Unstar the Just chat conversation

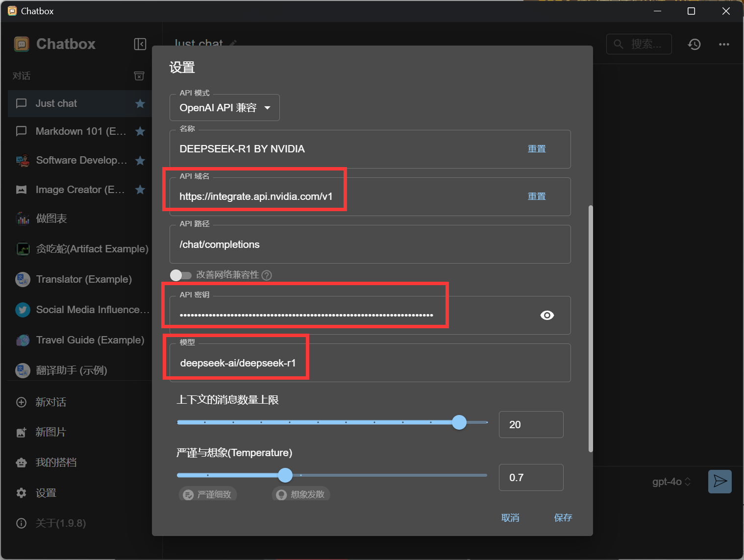140,103
